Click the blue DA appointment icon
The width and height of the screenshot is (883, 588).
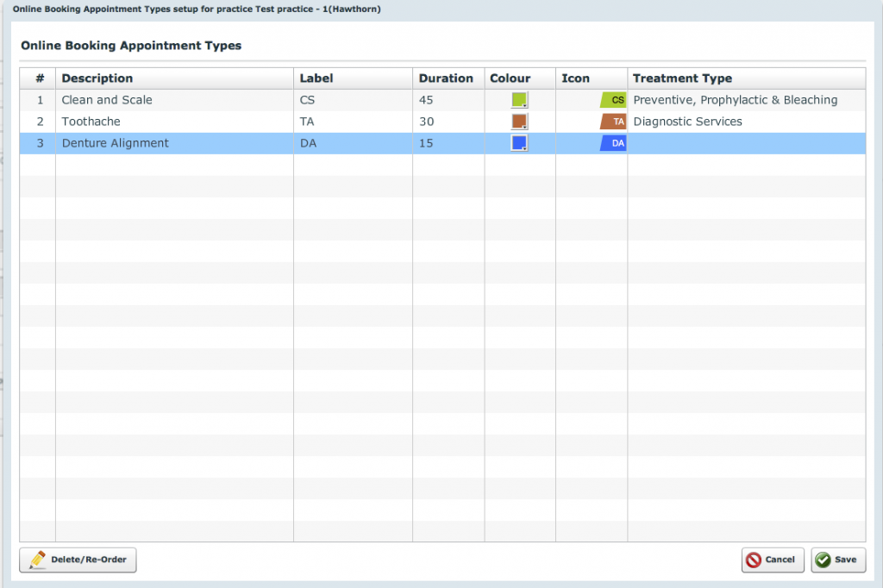pos(613,143)
